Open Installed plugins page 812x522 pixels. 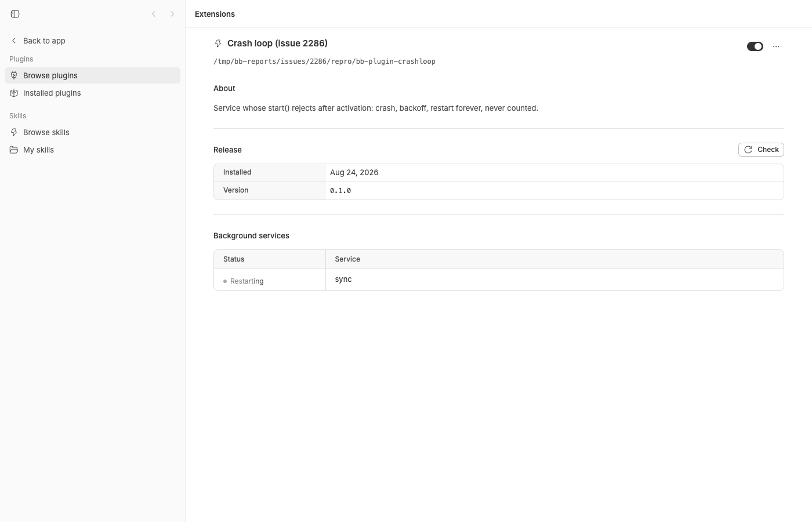(x=92, y=93)
